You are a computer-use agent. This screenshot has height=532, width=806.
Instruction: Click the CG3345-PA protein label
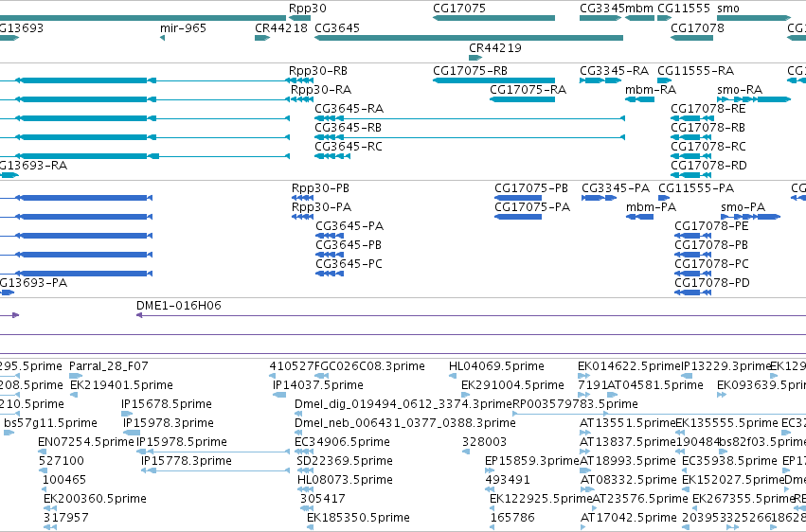[616, 188]
